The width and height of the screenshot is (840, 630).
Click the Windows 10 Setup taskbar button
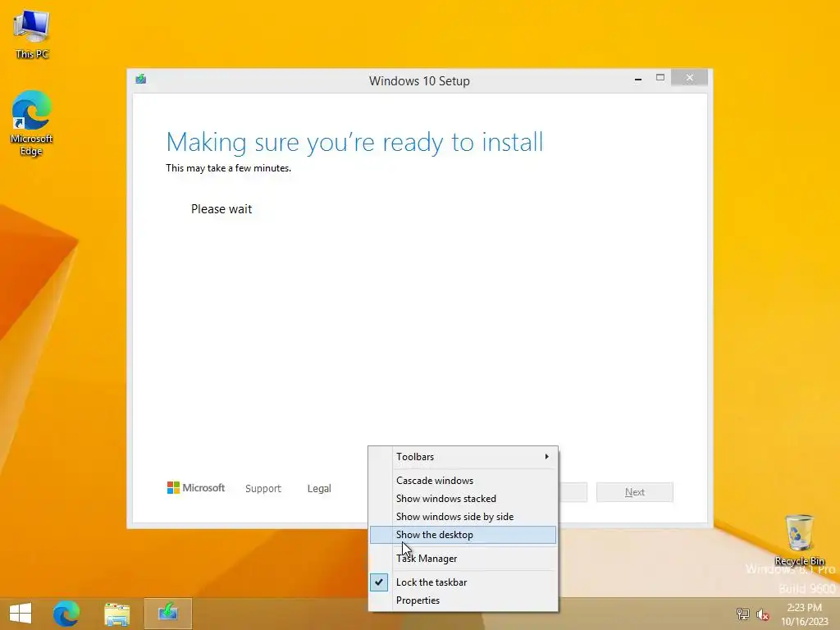[x=167, y=614]
